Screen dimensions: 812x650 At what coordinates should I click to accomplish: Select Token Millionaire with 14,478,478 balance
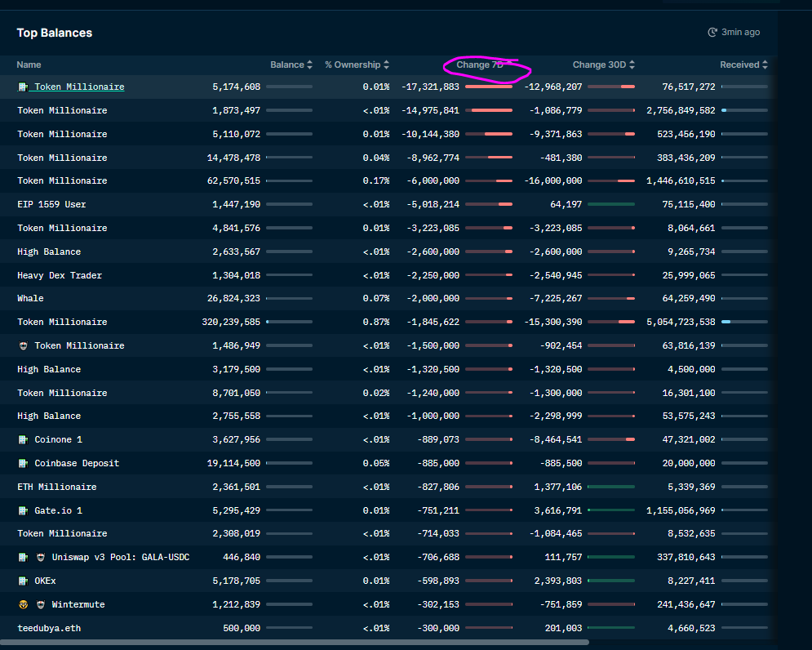tap(62, 158)
